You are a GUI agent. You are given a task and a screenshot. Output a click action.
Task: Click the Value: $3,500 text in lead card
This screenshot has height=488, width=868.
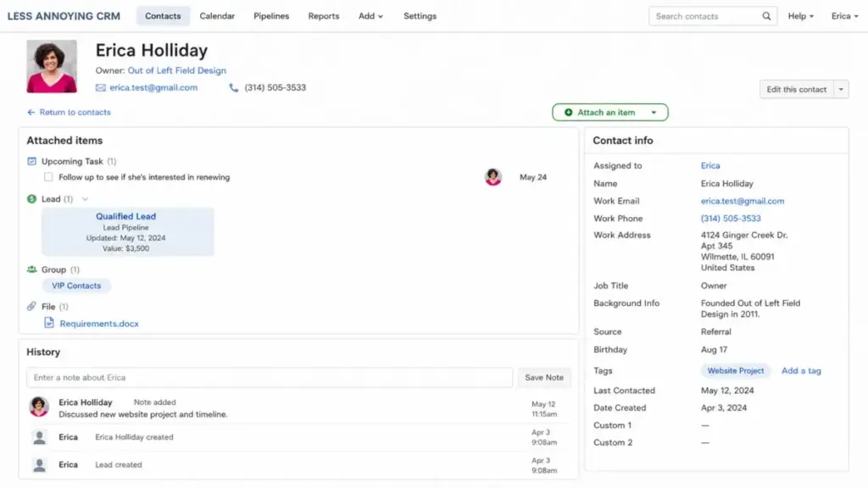coord(125,248)
